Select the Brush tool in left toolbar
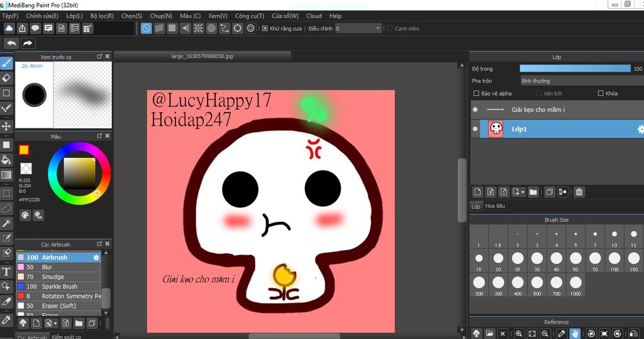This screenshot has width=644, height=339. 6,64
